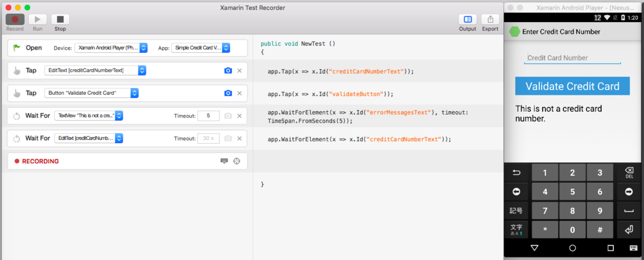This screenshot has height=260, width=644.
Task: Click code line WaitForElement creditCardNumberText
Action: click(359, 139)
